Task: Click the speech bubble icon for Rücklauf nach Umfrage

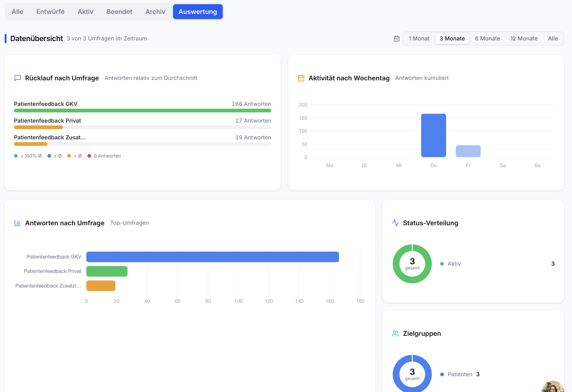Action: [x=18, y=78]
